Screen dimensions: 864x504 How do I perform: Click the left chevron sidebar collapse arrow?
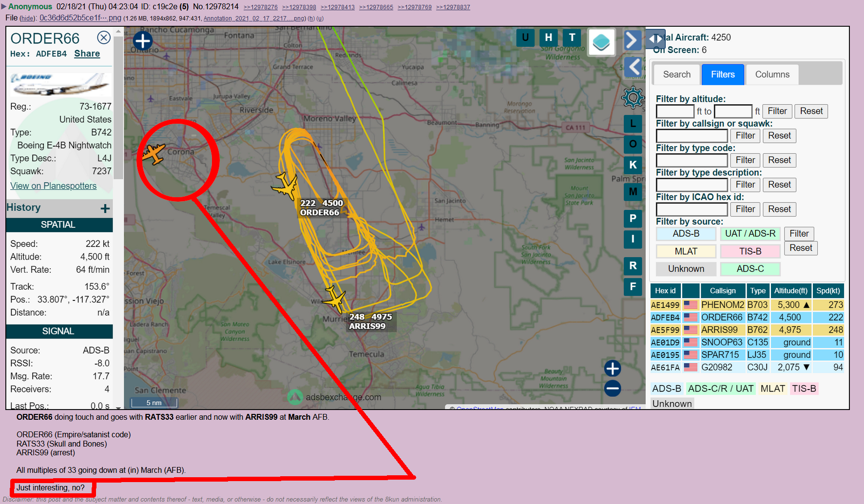click(633, 67)
